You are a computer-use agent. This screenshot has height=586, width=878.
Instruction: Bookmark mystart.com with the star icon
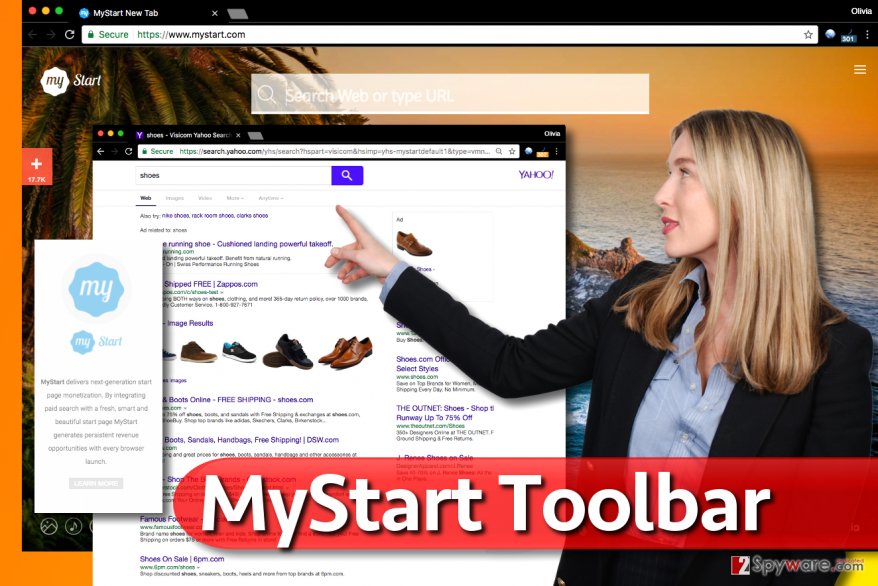tap(808, 35)
